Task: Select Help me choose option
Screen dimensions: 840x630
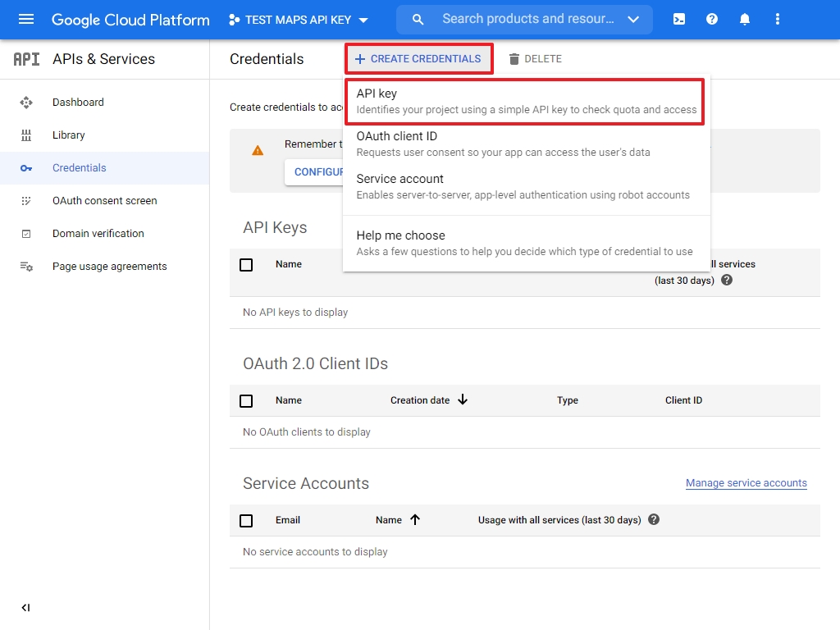Action: click(527, 243)
